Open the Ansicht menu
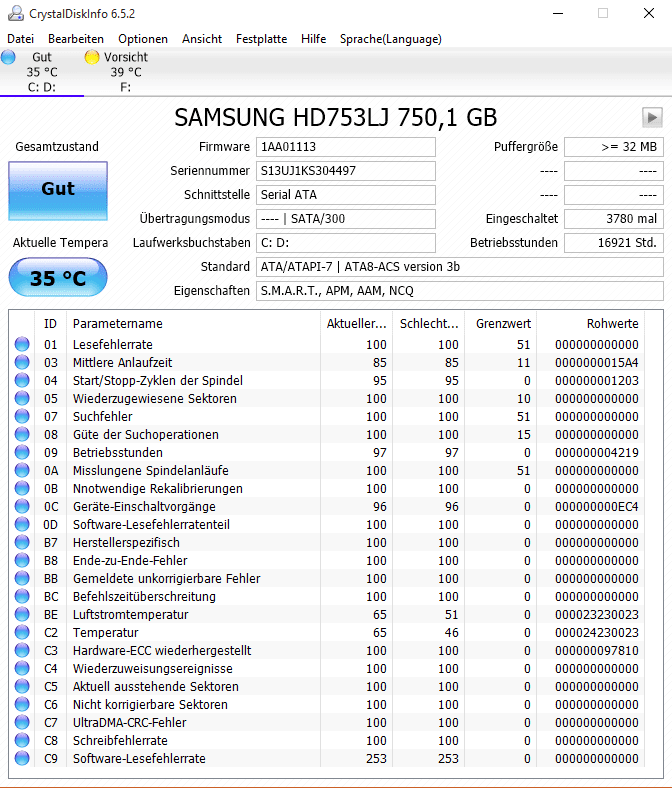 point(202,39)
